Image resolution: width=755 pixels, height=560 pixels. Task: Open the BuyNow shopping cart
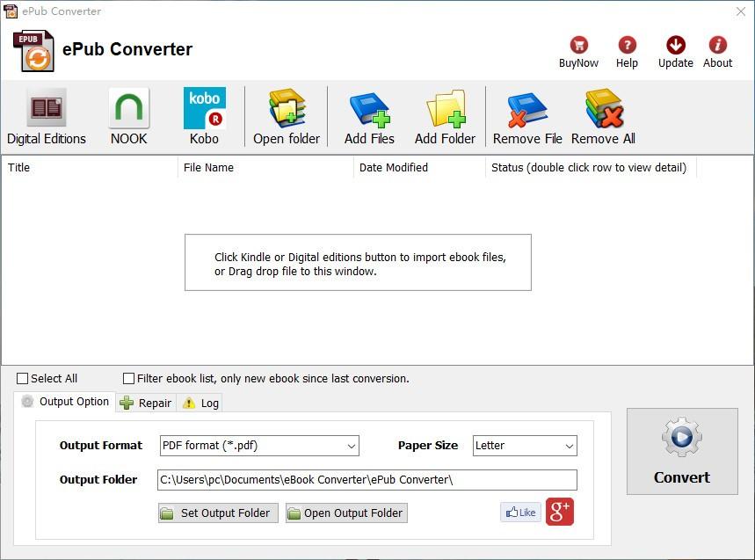[578, 52]
